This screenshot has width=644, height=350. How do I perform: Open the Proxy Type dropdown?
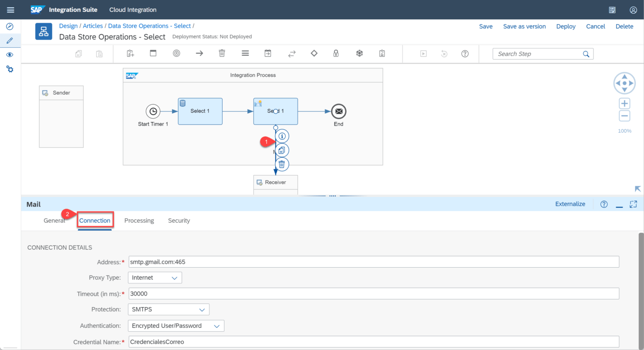coord(155,278)
